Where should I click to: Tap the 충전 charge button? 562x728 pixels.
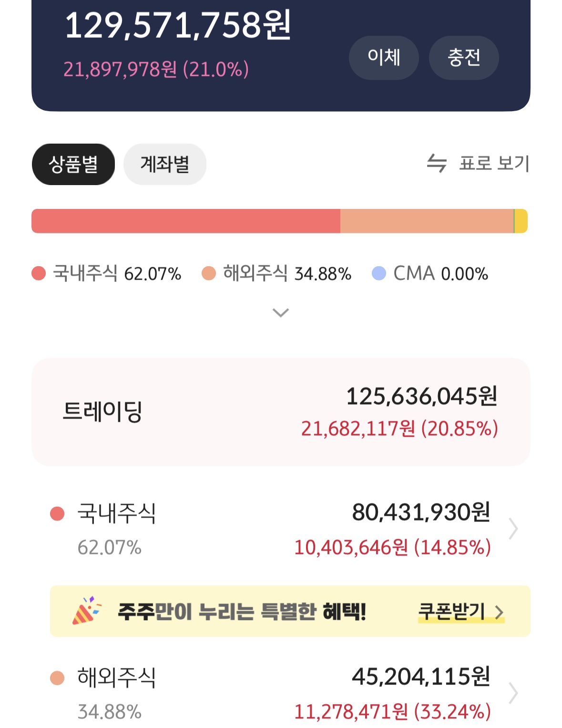coord(464,58)
